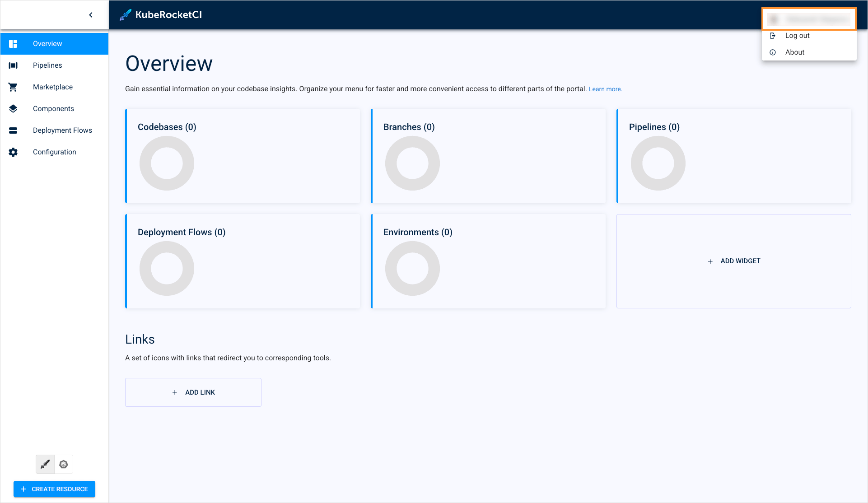Viewport: 868px width, 503px height.
Task: Open the Learn more link
Action: coord(605,89)
